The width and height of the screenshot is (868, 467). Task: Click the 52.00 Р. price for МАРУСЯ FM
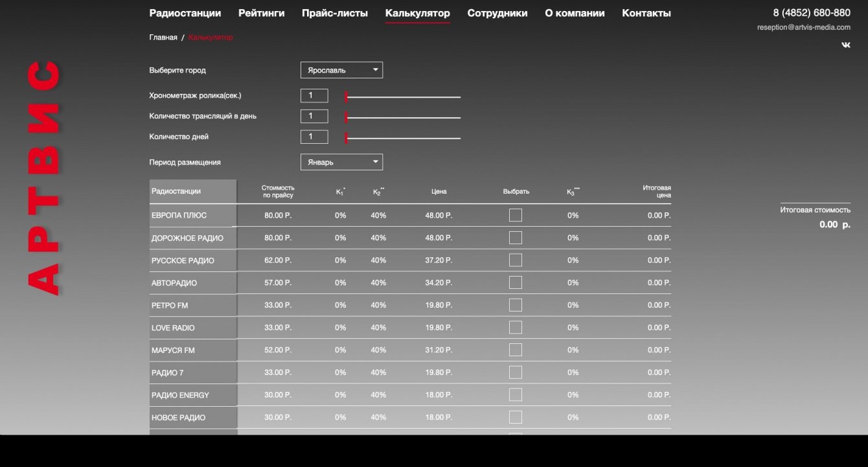pos(278,350)
